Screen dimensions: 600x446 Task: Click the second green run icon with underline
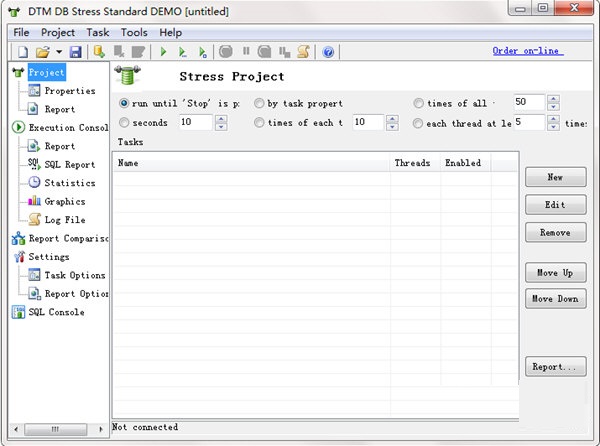183,52
